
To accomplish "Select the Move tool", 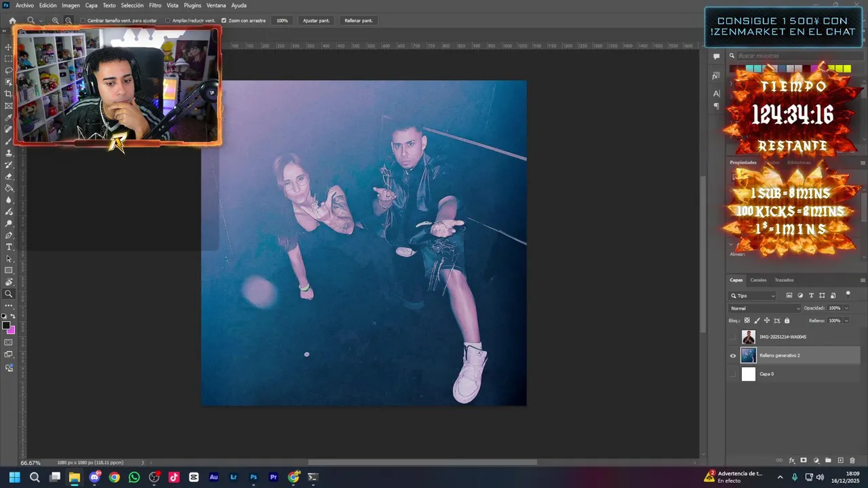I will (9, 47).
